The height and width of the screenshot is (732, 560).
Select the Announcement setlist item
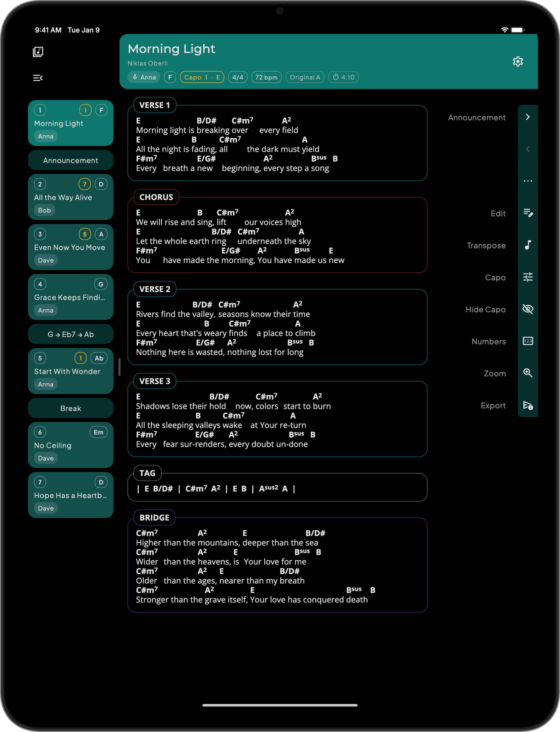tap(71, 160)
